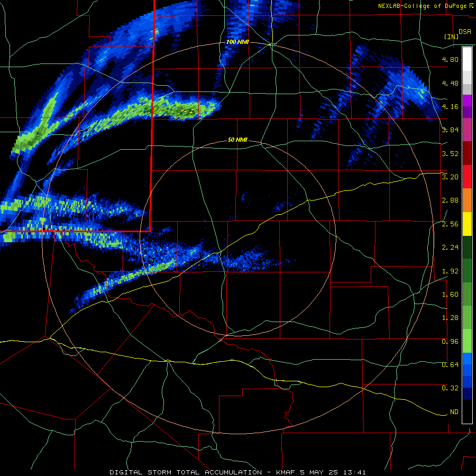Click the [IN] units label
This screenshot has width=476, height=476.
[x=451, y=36]
